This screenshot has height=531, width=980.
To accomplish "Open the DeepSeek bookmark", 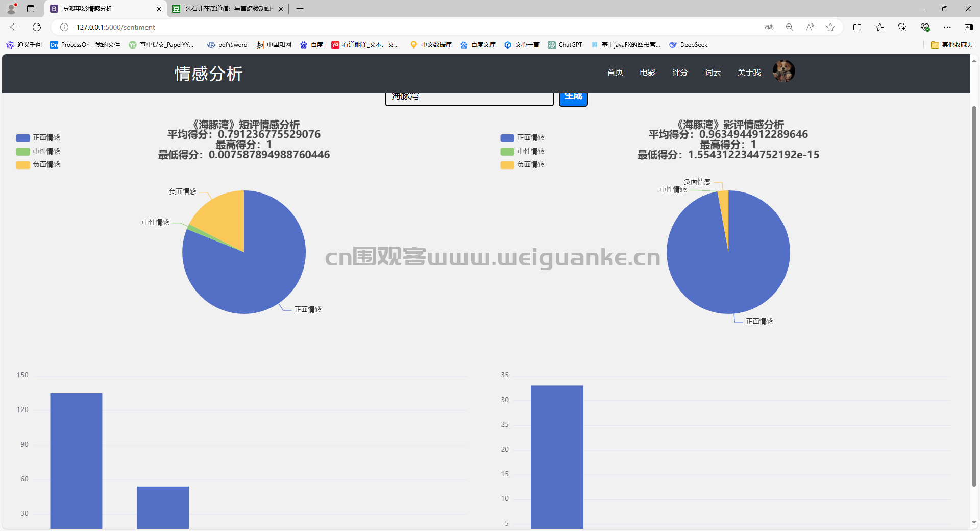I will [x=689, y=45].
